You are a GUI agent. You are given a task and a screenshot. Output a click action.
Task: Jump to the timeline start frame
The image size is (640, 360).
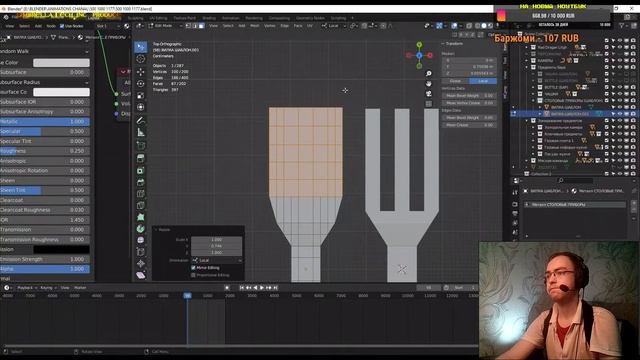tap(242, 288)
